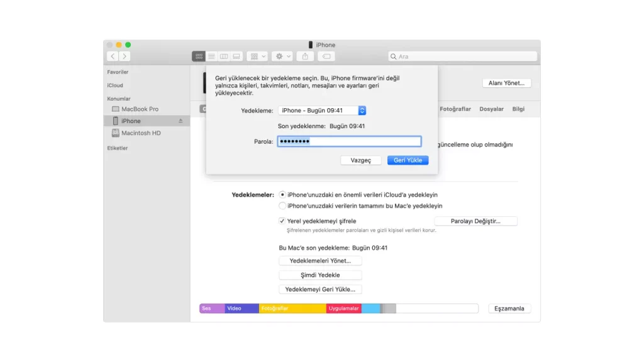Select the back up to Mac radio option
Image resolution: width=644 pixels, height=362 pixels.
(x=282, y=206)
